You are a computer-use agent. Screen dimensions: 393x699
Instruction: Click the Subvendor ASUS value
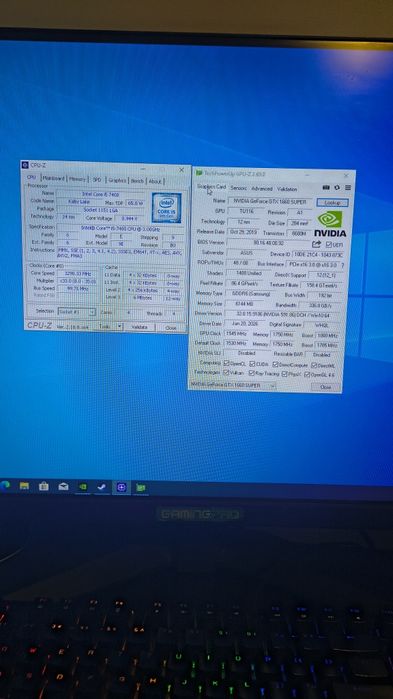pyautogui.click(x=247, y=253)
